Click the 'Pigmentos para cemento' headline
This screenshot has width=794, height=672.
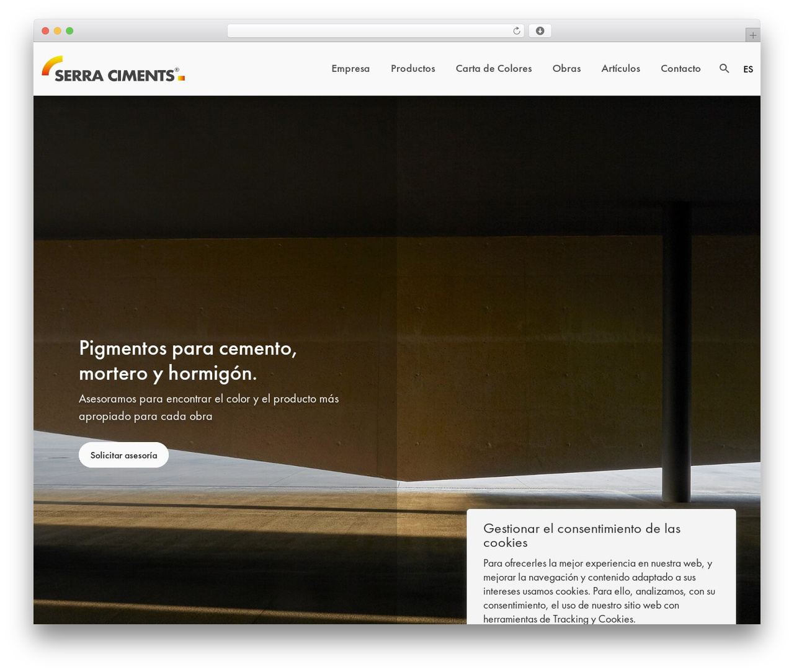188,361
